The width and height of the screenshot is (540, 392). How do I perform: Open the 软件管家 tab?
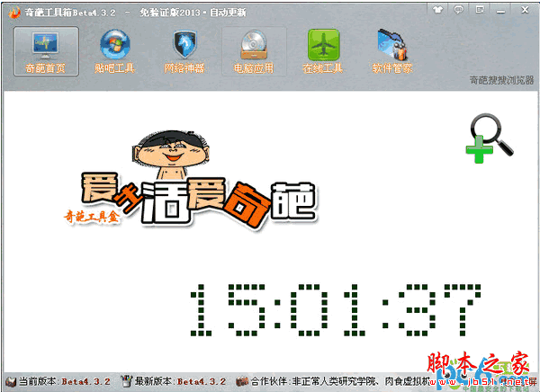392,51
